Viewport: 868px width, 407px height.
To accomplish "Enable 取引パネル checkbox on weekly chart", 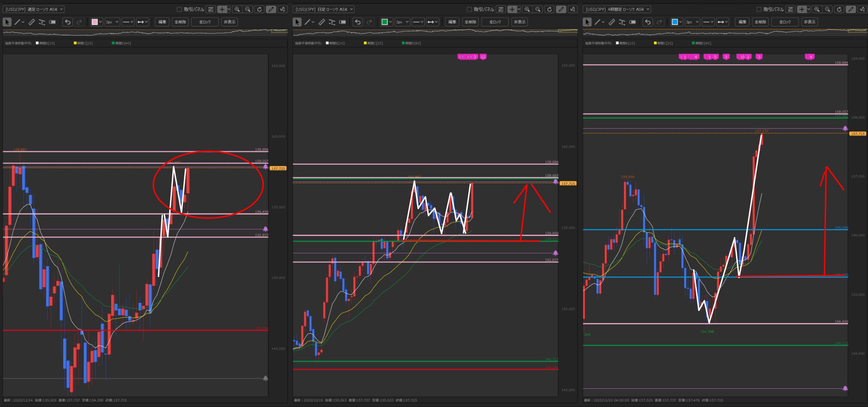I will 179,9.
